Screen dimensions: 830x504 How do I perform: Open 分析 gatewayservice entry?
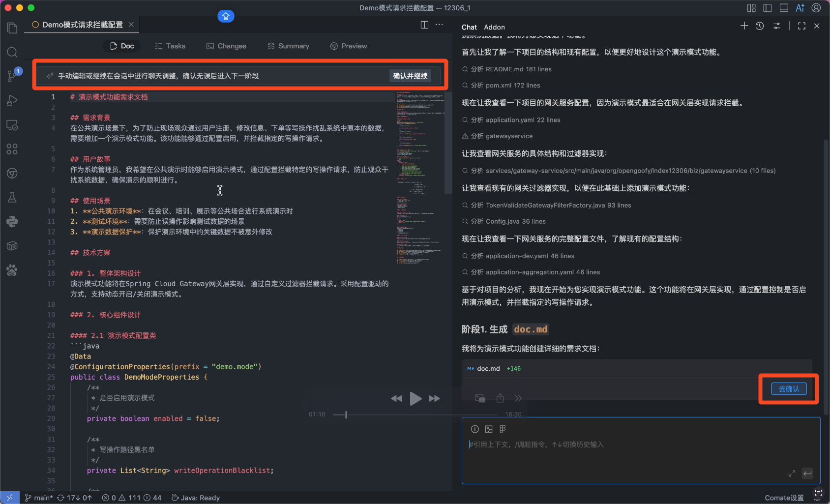pos(498,136)
